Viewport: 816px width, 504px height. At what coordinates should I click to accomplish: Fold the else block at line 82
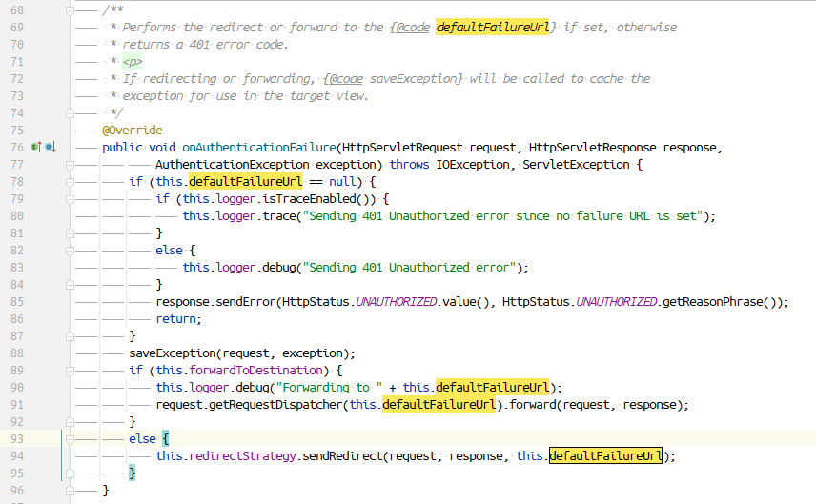pyautogui.click(x=70, y=251)
